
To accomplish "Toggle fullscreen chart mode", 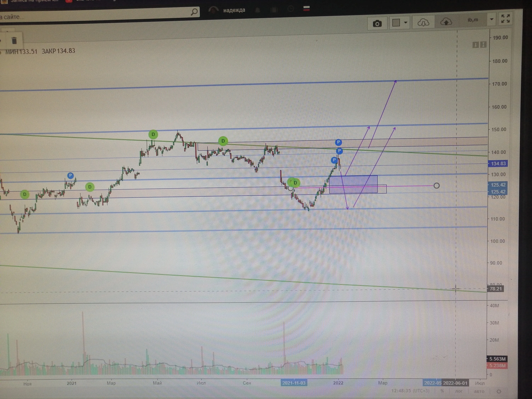I will pyautogui.click(x=506, y=18).
